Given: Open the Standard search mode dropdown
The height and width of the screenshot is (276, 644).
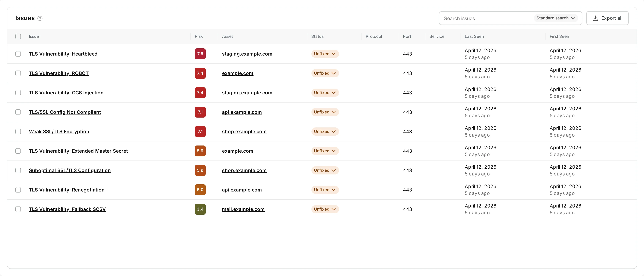Looking at the screenshot, I should [x=555, y=18].
